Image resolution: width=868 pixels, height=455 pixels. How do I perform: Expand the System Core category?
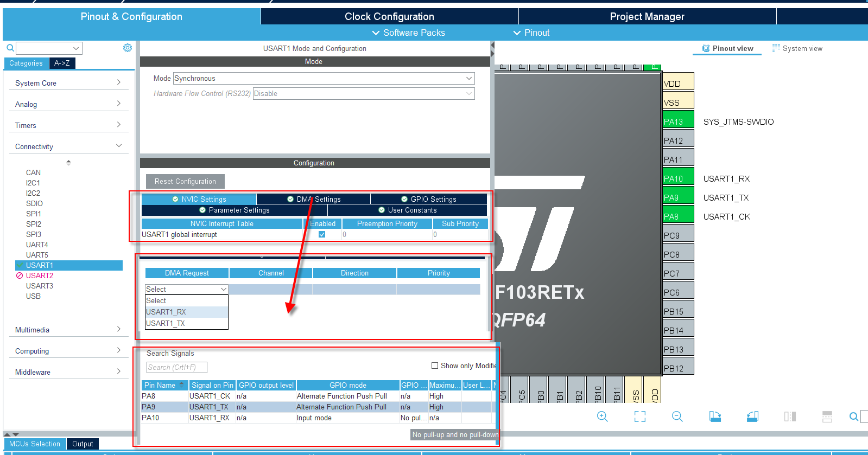pos(68,83)
